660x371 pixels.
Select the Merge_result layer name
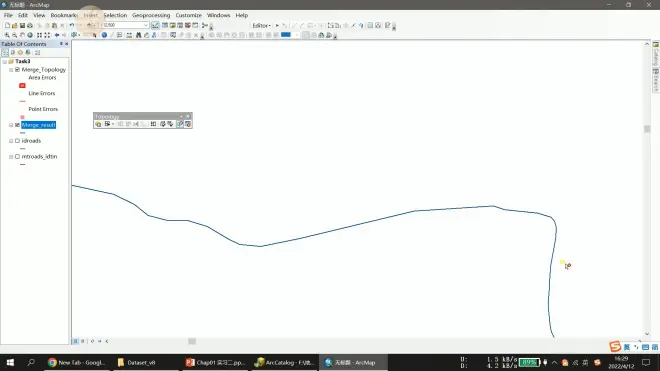pyautogui.click(x=38, y=125)
